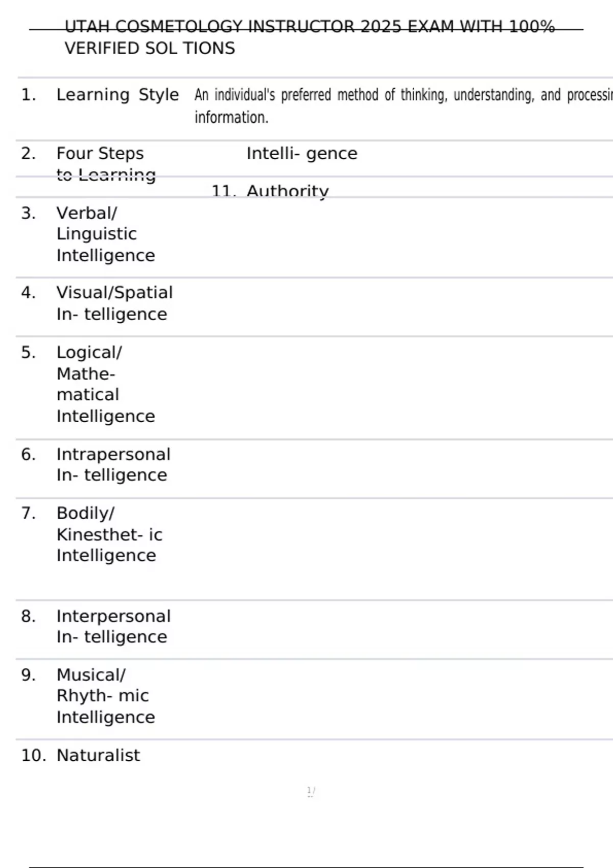
Task: Select 'Visual/Spatial In- telligence' term
Action: (114, 303)
